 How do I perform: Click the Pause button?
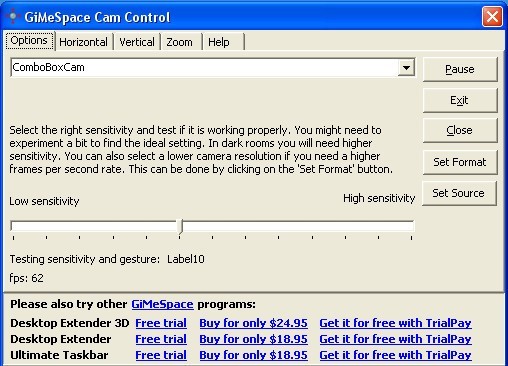[460, 69]
